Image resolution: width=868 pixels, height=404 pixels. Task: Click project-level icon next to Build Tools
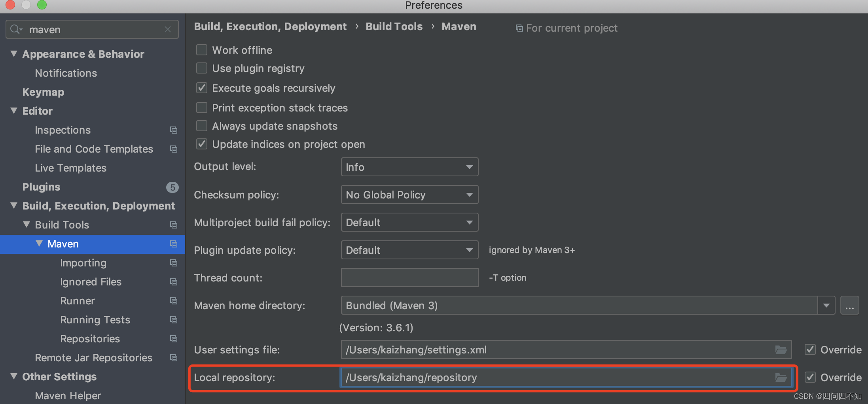[173, 225]
